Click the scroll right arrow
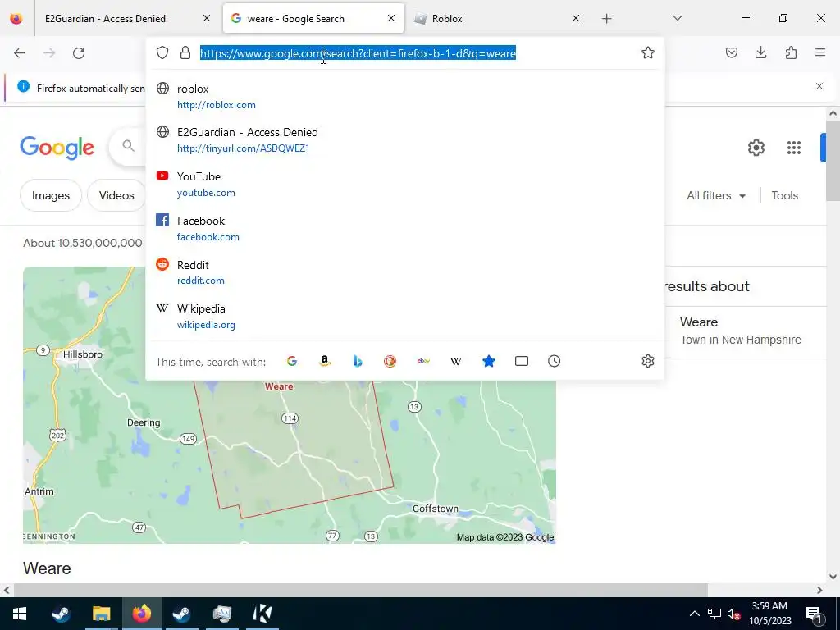Image resolution: width=840 pixels, height=630 pixels. point(819,590)
